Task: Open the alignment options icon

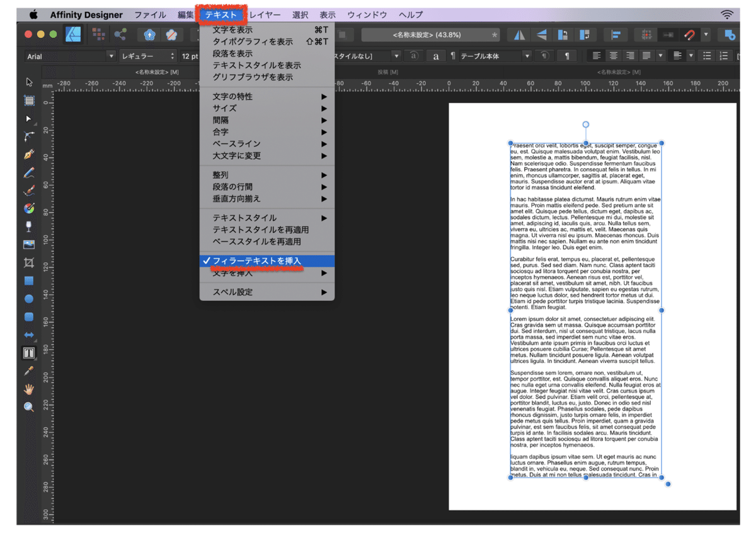Action: [616, 35]
